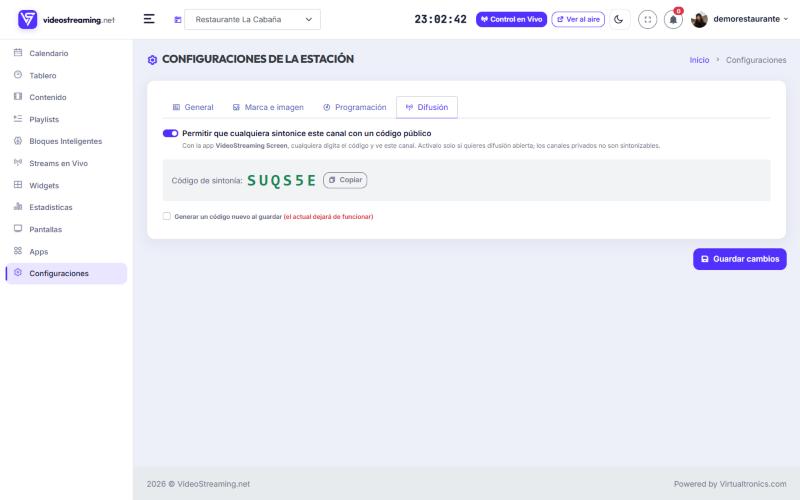Open the Programación tab

tap(355, 107)
